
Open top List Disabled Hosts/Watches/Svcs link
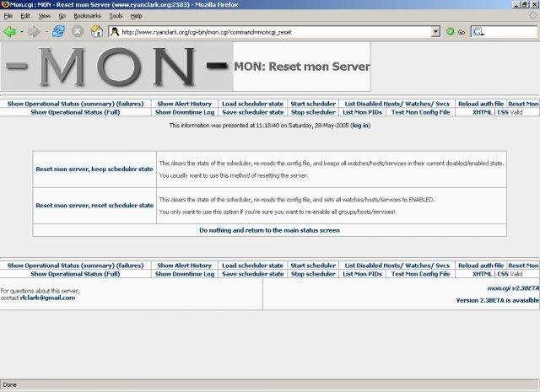click(397, 104)
